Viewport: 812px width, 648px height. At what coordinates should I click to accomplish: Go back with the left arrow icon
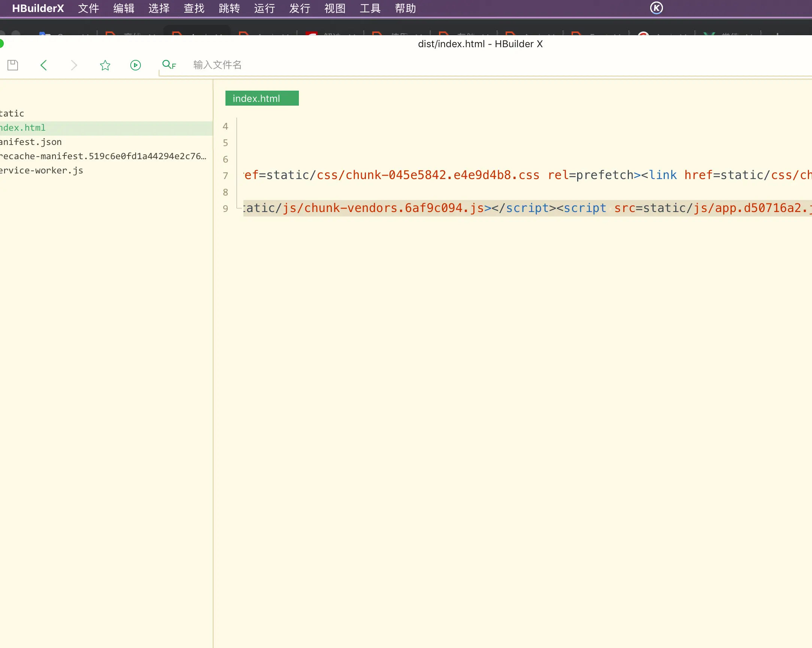(44, 65)
